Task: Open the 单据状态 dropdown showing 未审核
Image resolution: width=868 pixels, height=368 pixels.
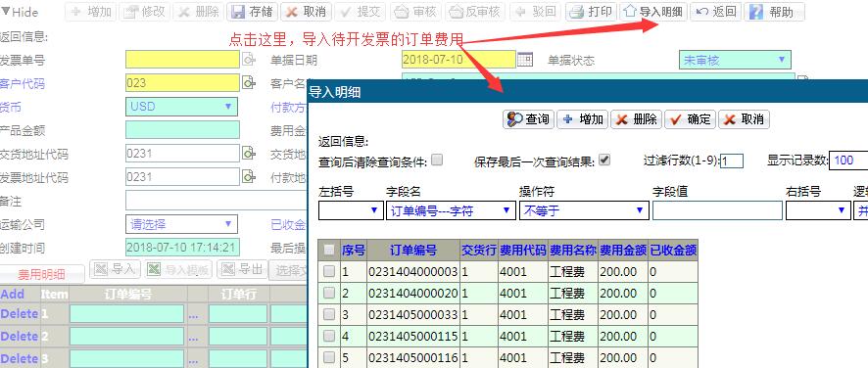Action: point(735,60)
